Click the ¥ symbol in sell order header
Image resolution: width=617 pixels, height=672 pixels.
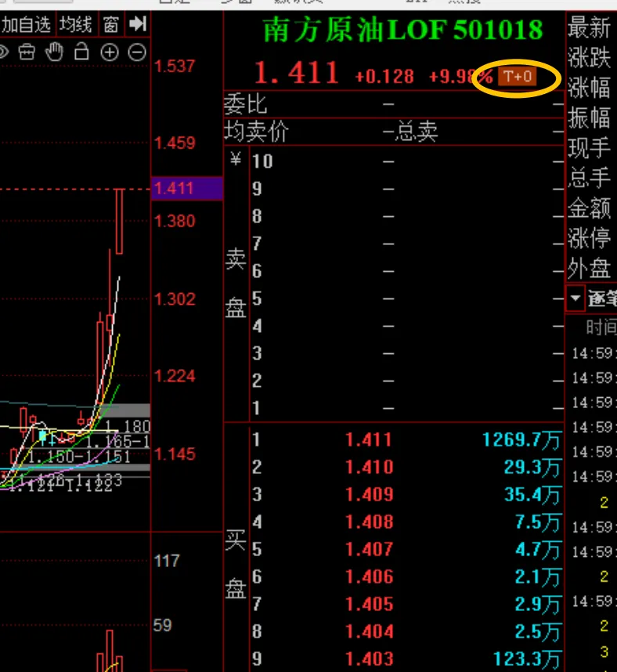point(236,160)
